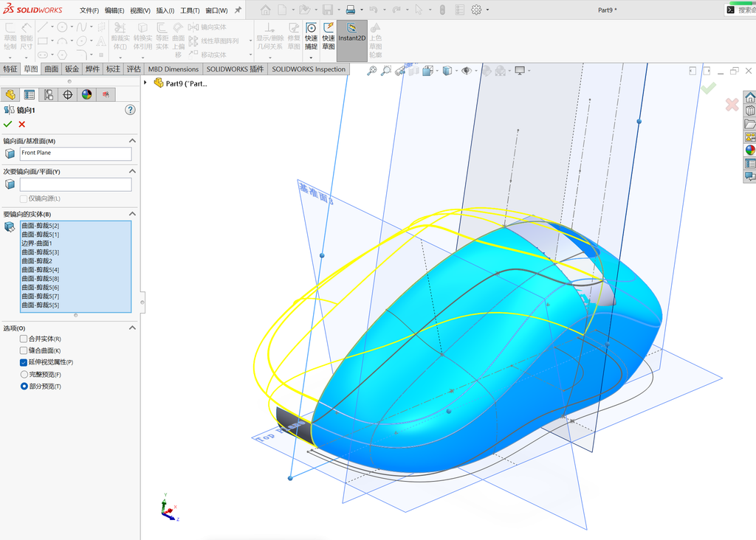This screenshot has width=756, height=540.
Task: Click the Zoom to Area icon
Action: [386, 71]
